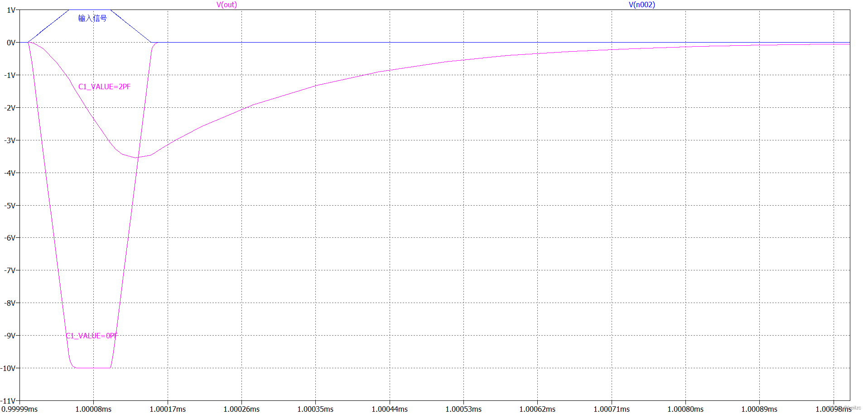The width and height of the screenshot is (868, 414).
Task: Click the 1.00071ms time axis label
Action: 612,409
